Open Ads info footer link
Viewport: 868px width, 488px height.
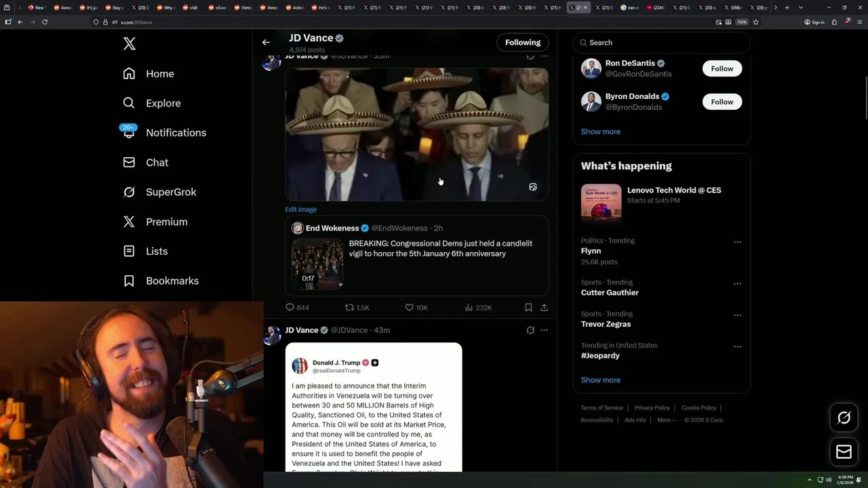pyautogui.click(x=635, y=420)
